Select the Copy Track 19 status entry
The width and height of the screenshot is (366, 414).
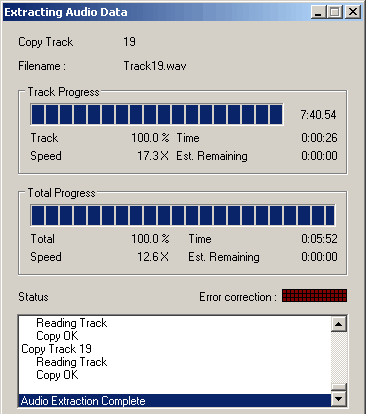click(56, 349)
